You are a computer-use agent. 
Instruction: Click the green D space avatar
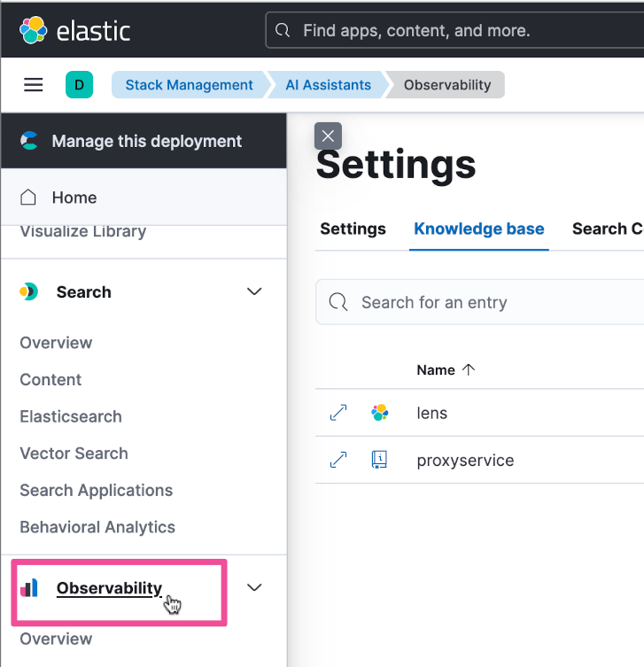tap(79, 85)
